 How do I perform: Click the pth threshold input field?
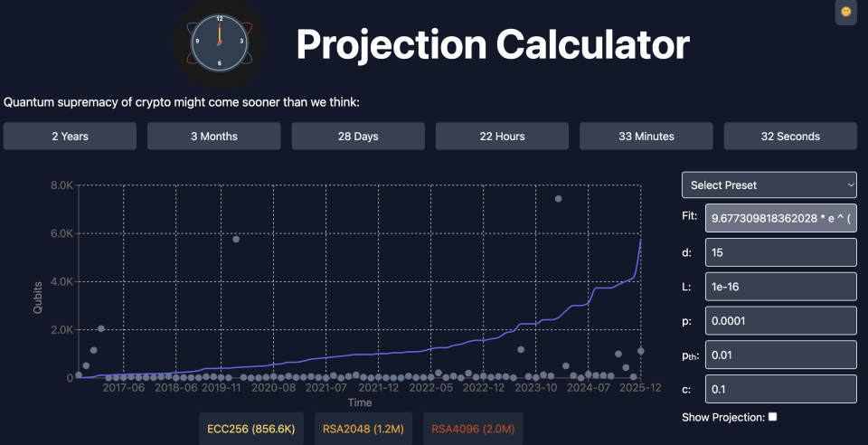tap(781, 355)
